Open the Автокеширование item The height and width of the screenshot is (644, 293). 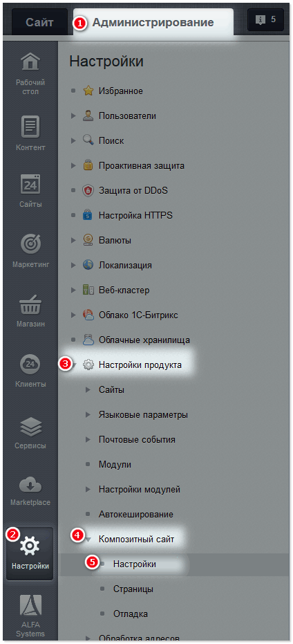[136, 514]
